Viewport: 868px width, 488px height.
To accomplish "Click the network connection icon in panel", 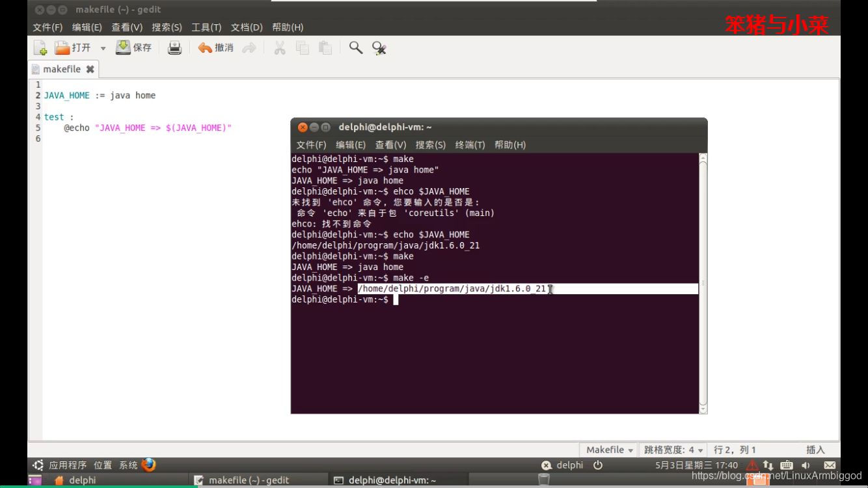I will point(768,465).
